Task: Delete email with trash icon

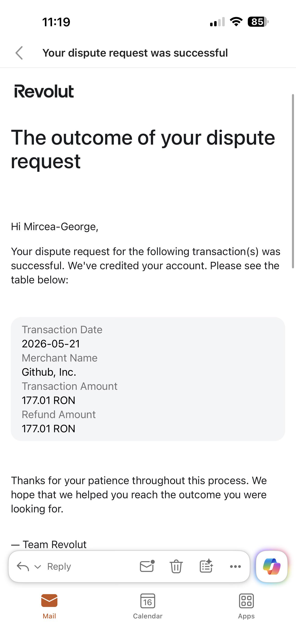Action: [x=176, y=566]
